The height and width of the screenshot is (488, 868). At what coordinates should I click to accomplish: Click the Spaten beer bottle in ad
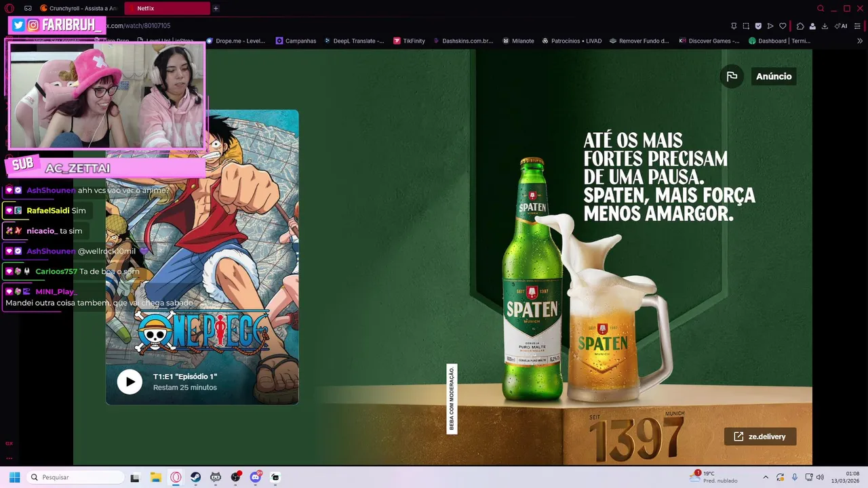(x=533, y=278)
